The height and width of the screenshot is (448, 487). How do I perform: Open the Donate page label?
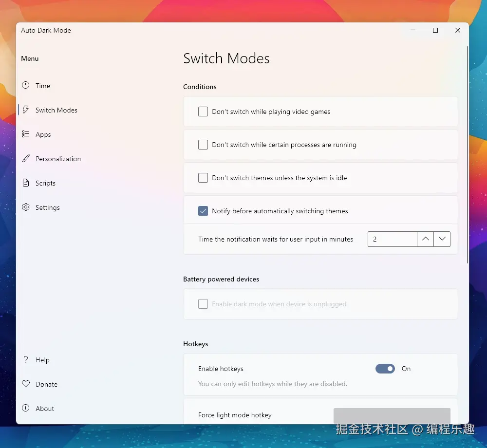click(47, 384)
